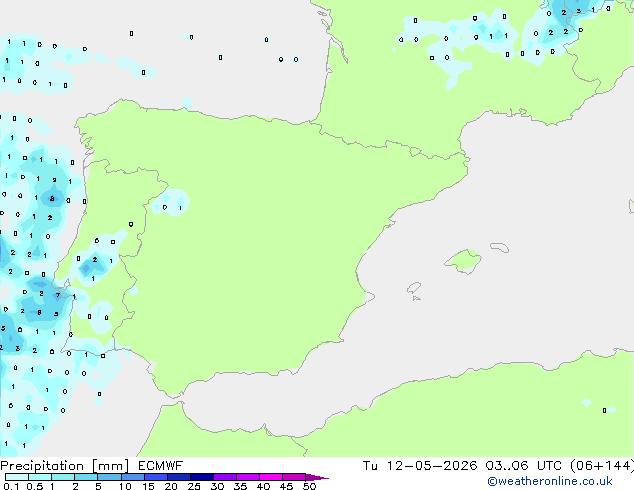Pick the 10–15 mm legend swatch
The image size is (634, 490).
(x=132, y=477)
